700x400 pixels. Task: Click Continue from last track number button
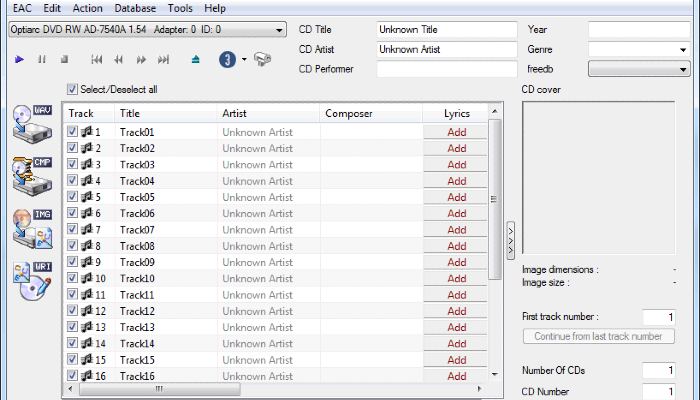pos(599,336)
